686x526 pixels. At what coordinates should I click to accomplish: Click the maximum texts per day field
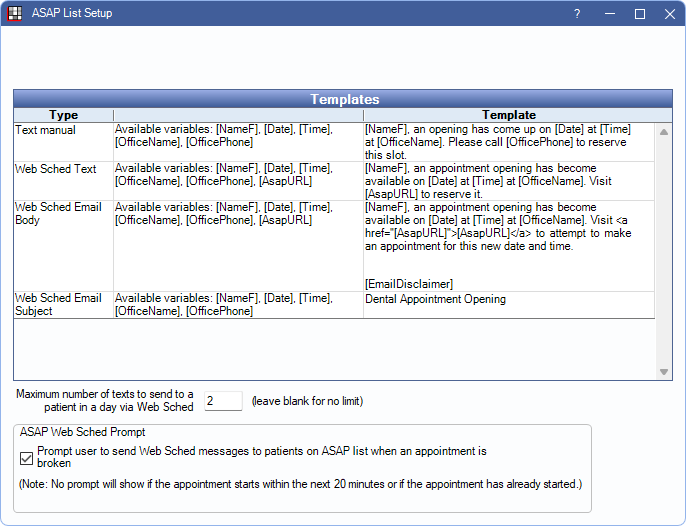click(x=223, y=401)
